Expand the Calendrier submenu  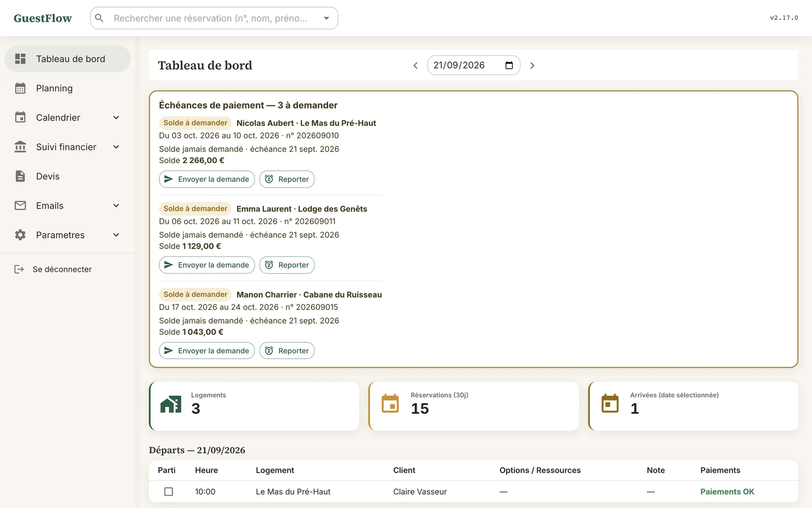(116, 118)
